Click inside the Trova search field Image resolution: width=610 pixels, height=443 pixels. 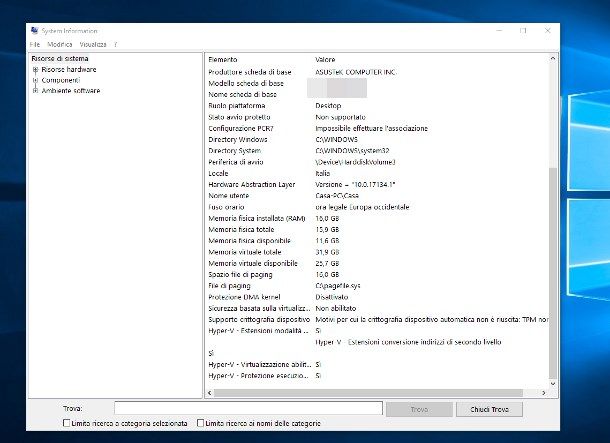coord(247,409)
